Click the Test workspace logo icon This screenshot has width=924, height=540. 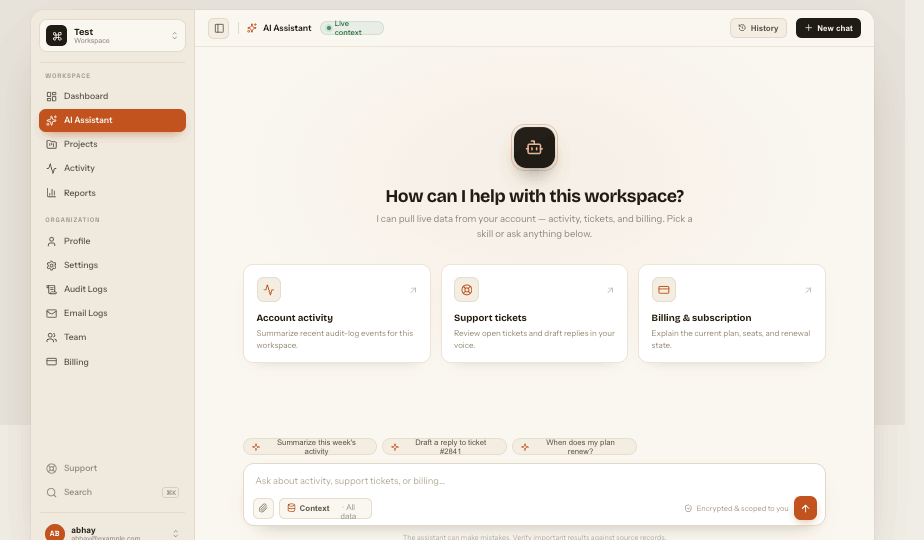[x=57, y=35]
